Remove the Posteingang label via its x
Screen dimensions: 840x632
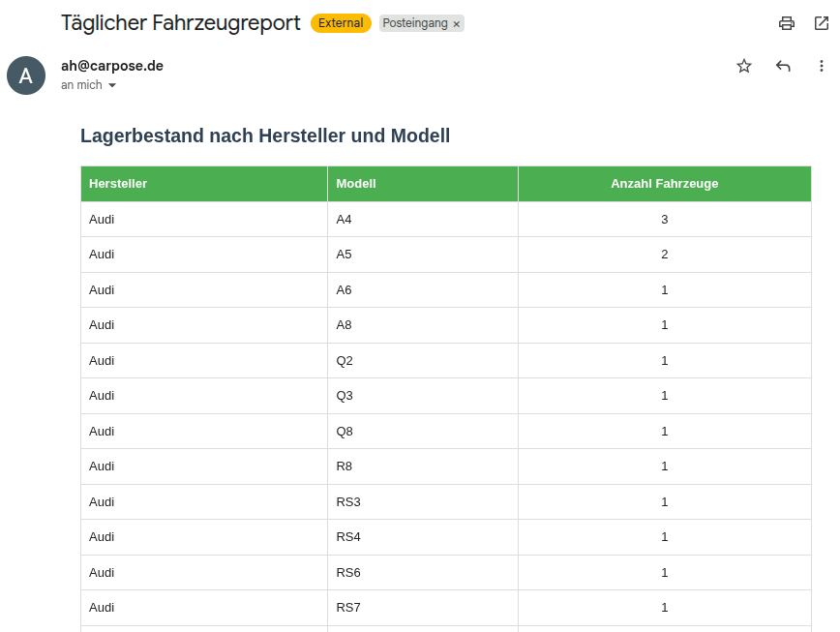457,24
